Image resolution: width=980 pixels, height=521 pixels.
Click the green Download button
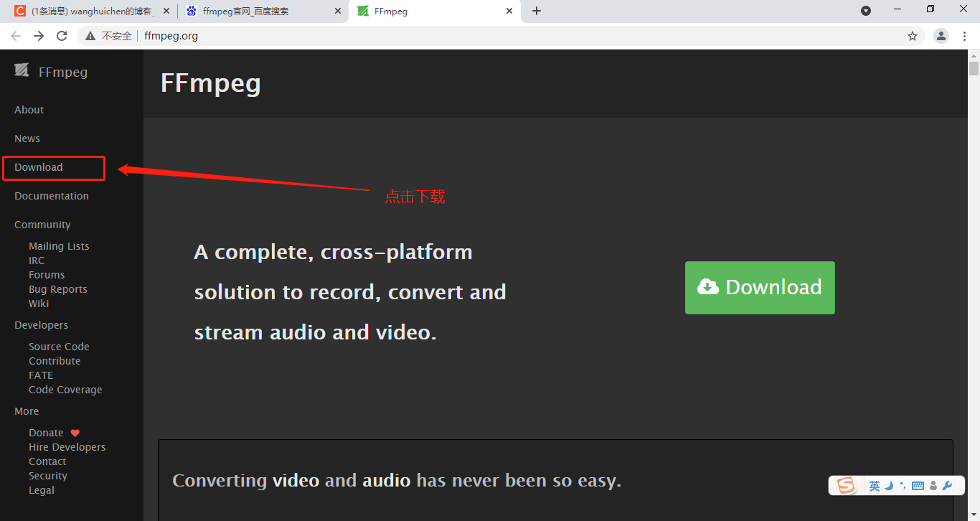coord(760,288)
